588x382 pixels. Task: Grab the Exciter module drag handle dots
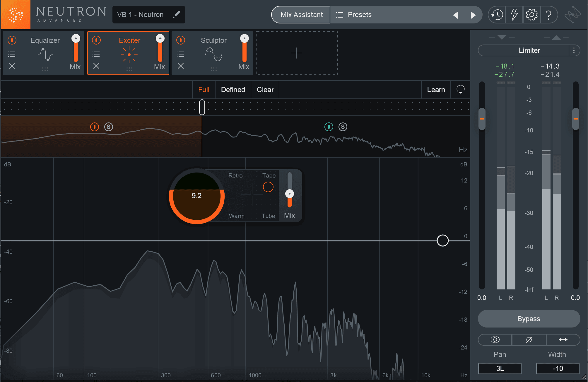(129, 69)
